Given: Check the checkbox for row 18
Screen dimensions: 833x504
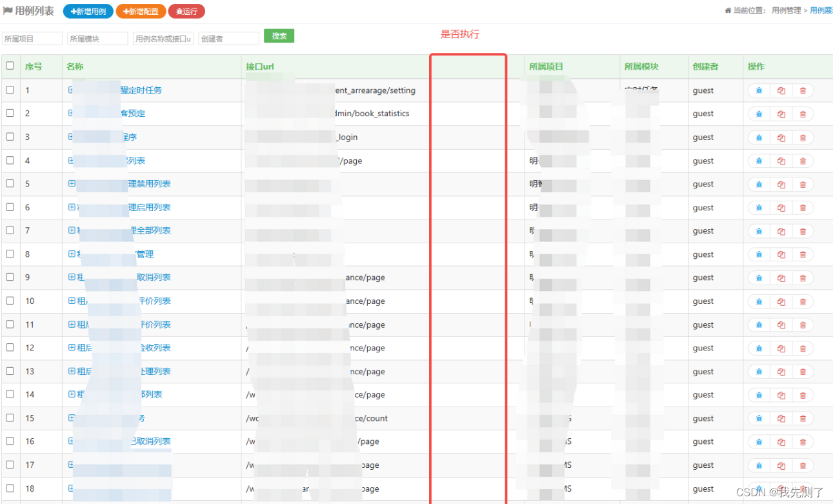Looking at the screenshot, I should (10, 488).
